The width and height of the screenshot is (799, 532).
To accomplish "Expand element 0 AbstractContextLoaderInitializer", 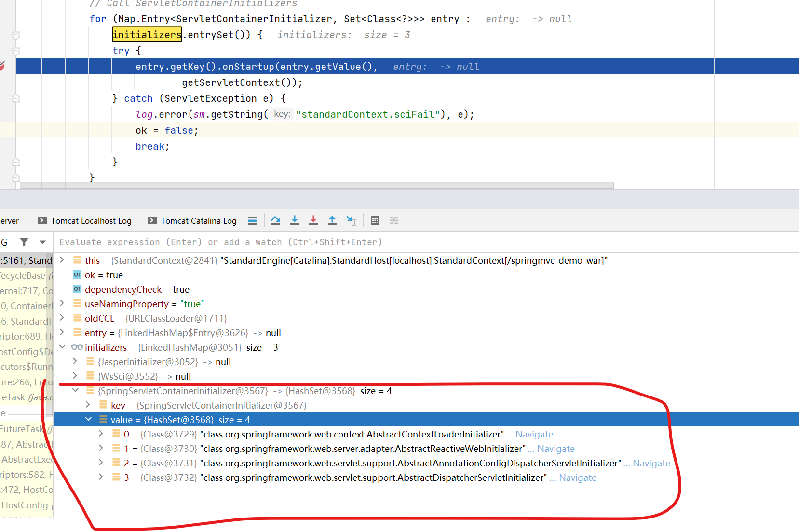I will pos(101,434).
